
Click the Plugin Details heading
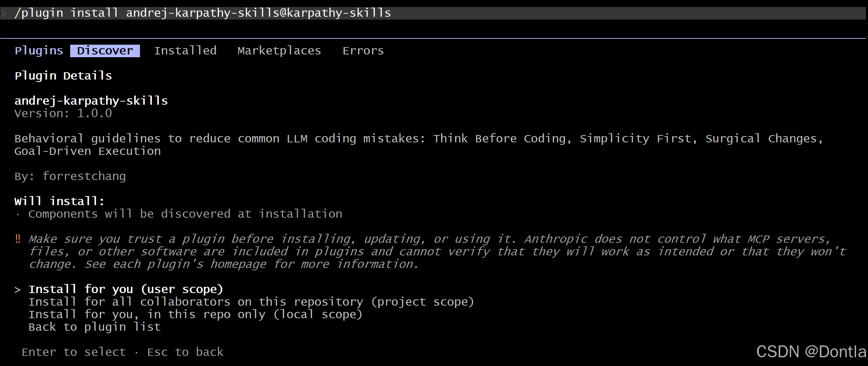click(63, 76)
